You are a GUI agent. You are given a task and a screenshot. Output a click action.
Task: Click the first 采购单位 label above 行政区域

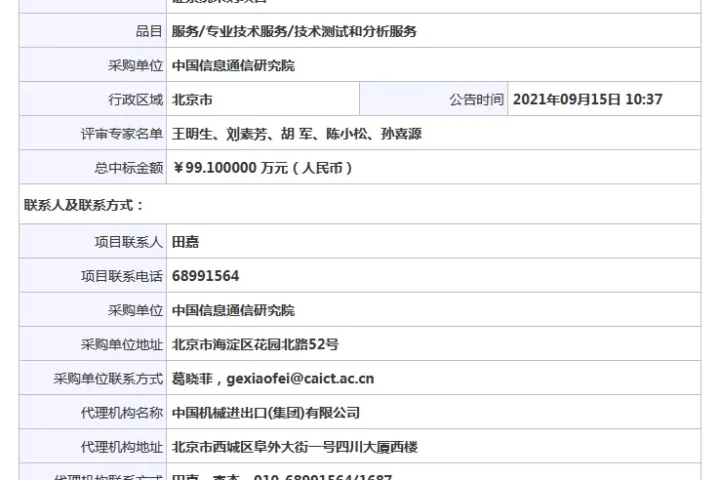coord(135,66)
